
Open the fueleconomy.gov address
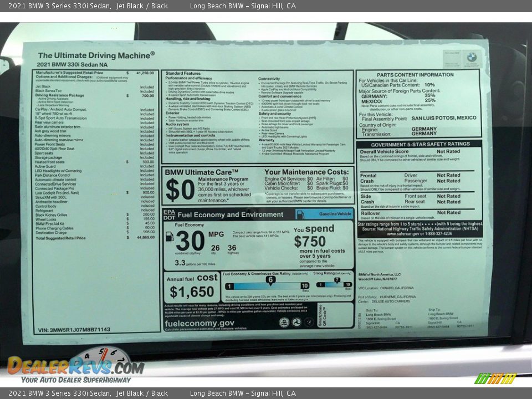click(x=199, y=323)
